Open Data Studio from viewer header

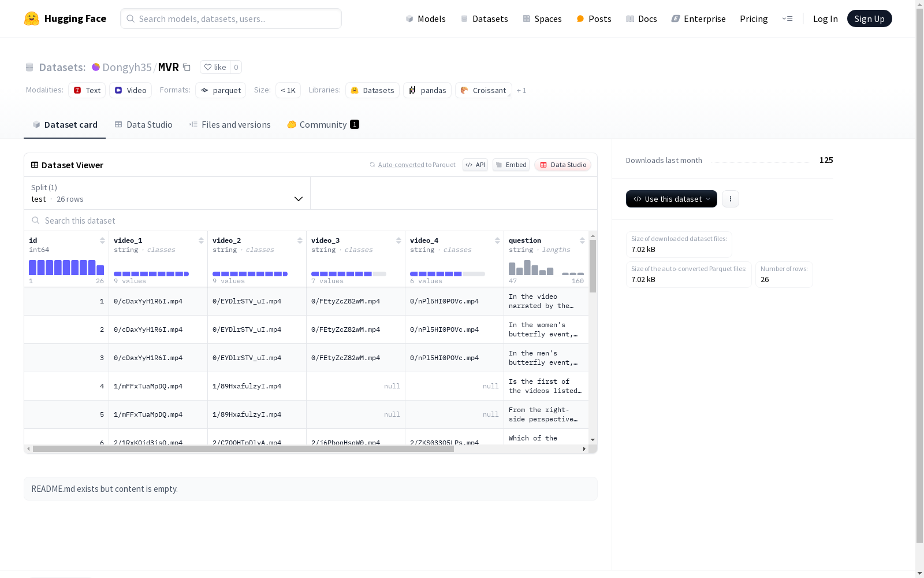[x=563, y=165]
